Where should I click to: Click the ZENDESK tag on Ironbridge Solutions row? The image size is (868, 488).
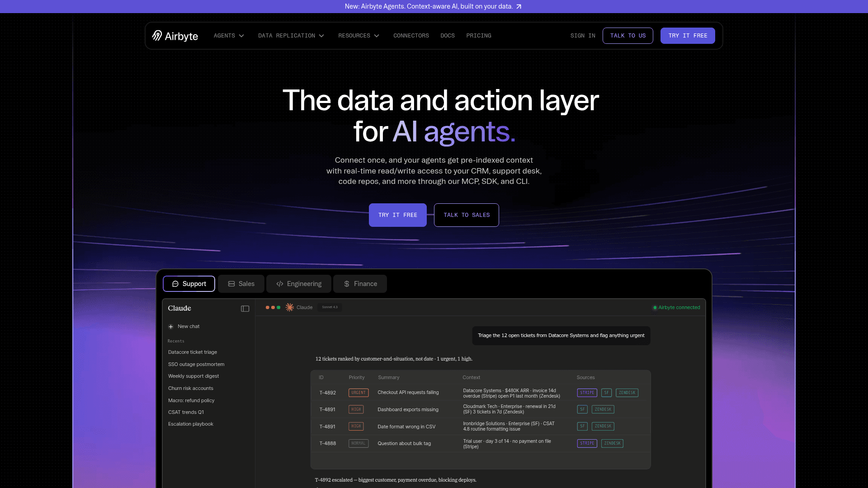[x=603, y=426]
